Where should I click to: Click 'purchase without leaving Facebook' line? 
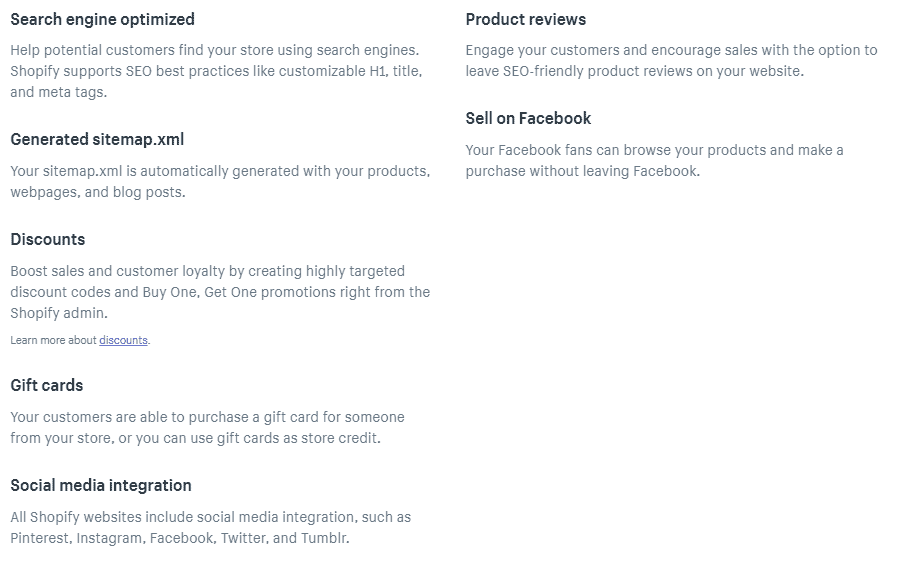[x=582, y=171]
